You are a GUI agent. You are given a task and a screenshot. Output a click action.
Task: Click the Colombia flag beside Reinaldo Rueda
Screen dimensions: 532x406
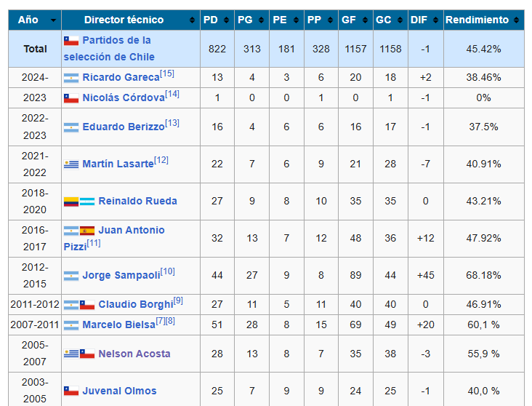point(70,201)
